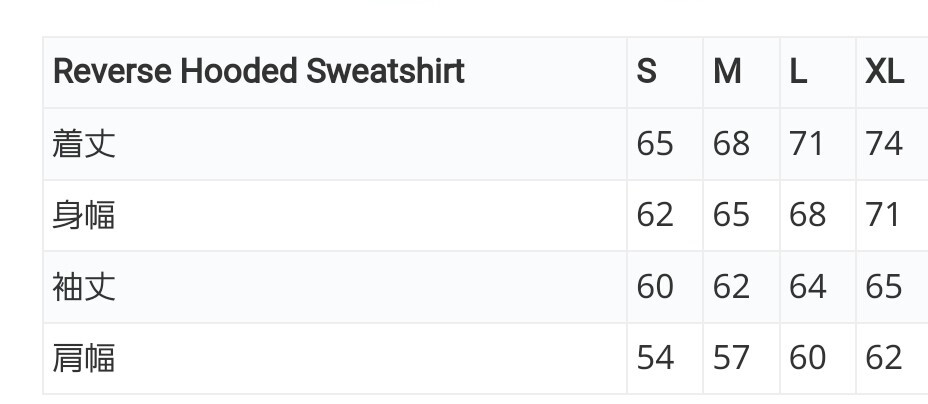Select the 肩幅 value 54 for S
The image size is (928, 404).
[655, 358]
